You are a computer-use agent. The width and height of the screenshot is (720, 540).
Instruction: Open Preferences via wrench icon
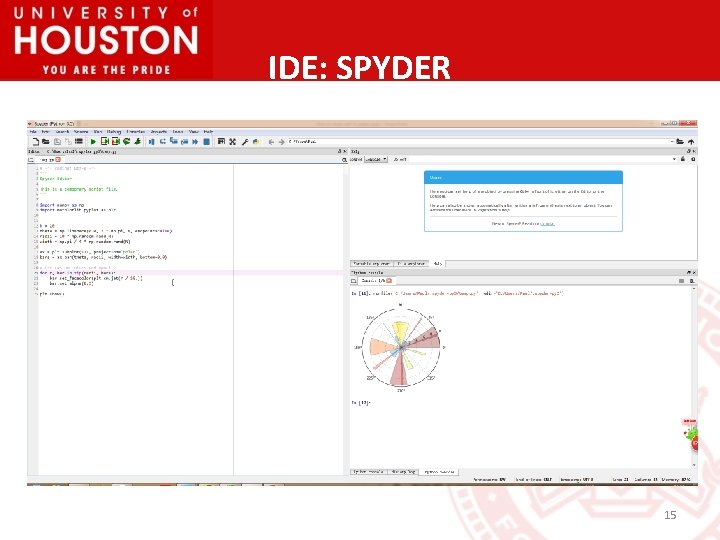(x=245, y=142)
